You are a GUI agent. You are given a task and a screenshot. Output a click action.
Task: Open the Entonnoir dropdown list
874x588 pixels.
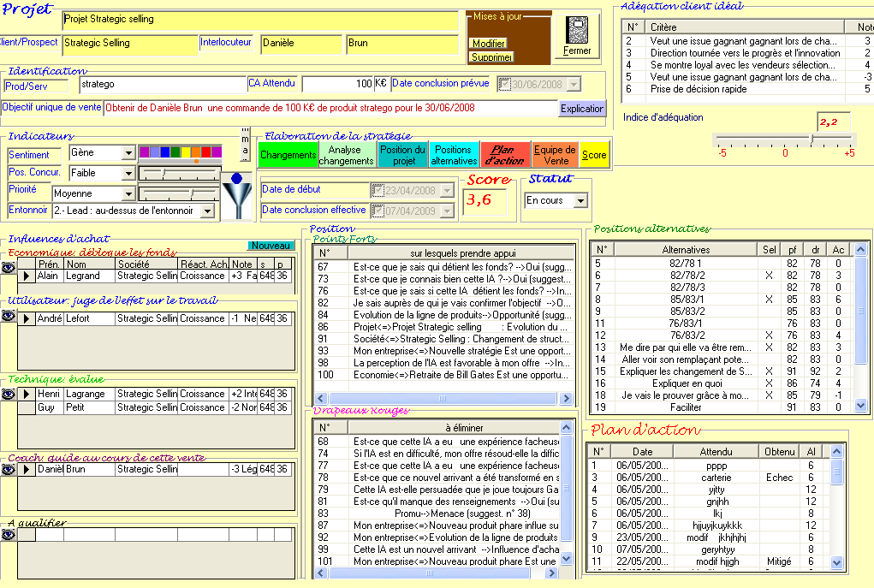[207, 211]
